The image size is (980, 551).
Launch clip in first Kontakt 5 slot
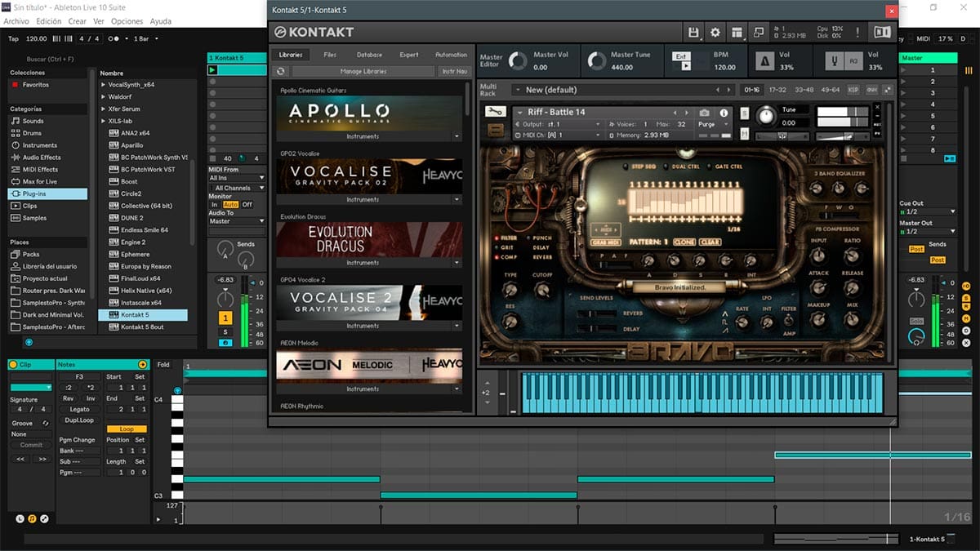tap(213, 70)
